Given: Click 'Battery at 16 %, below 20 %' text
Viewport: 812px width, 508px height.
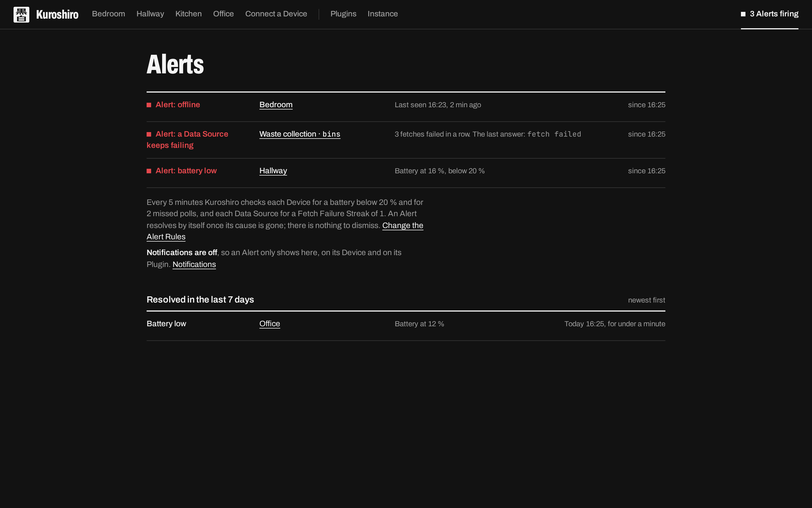Looking at the screenshot, I should pyautogui.click(x=440, y=171).
